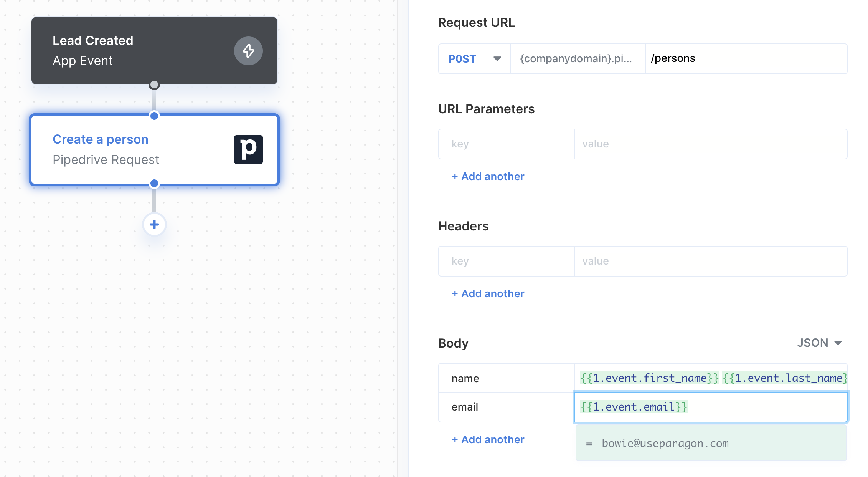Open the JSON body type dropdown
The width and height of the screenshot is (868, 477).
819,343
